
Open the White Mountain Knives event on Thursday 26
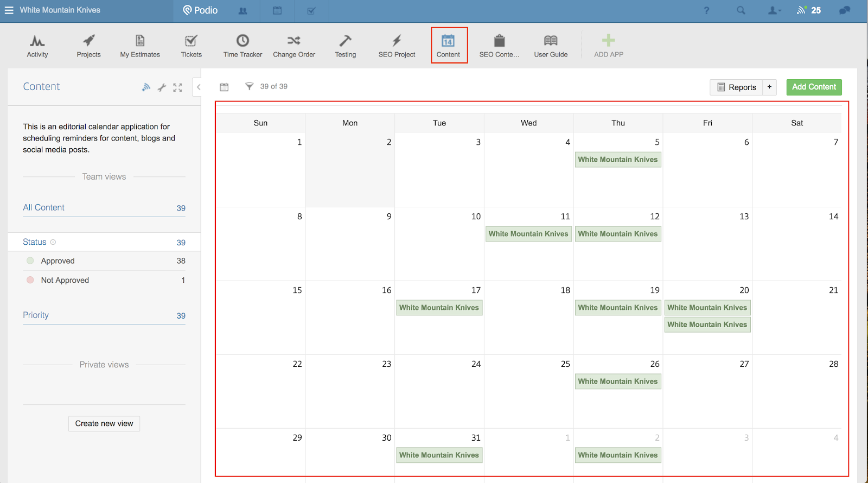[618, 382]
